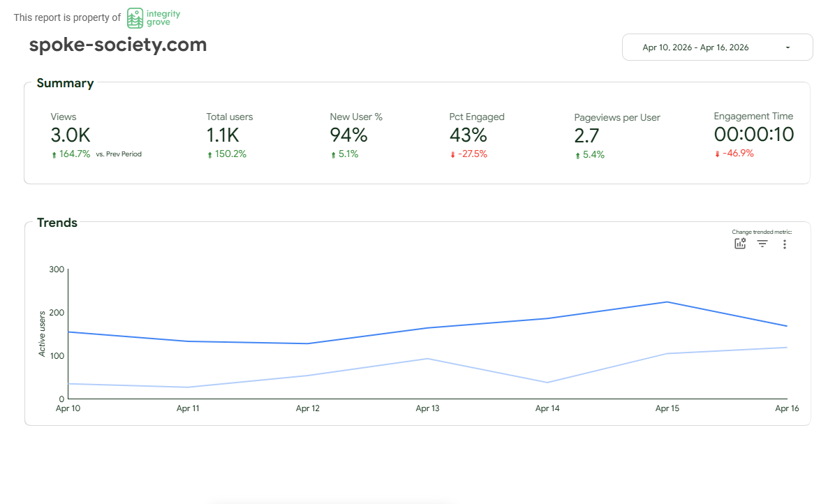835x504 pixels.
Task: Click the filter icon on Trends chart
Action: coord(762,244)
